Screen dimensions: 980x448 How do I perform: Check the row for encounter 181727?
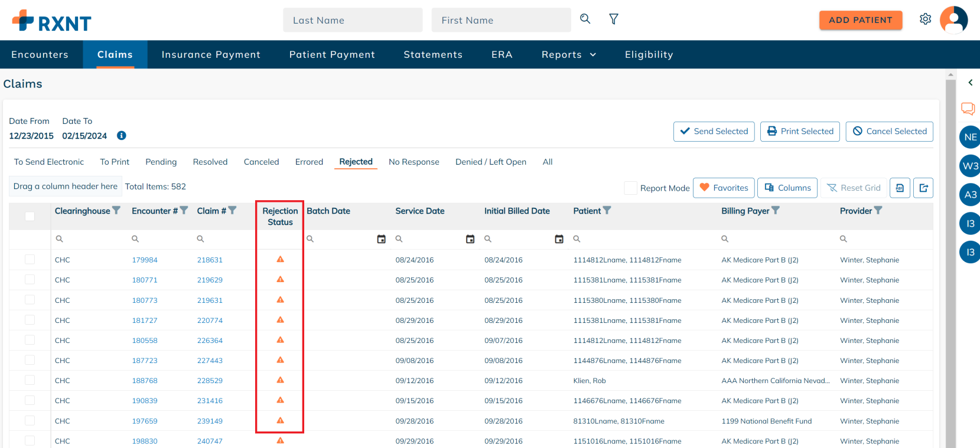[30, 320]
